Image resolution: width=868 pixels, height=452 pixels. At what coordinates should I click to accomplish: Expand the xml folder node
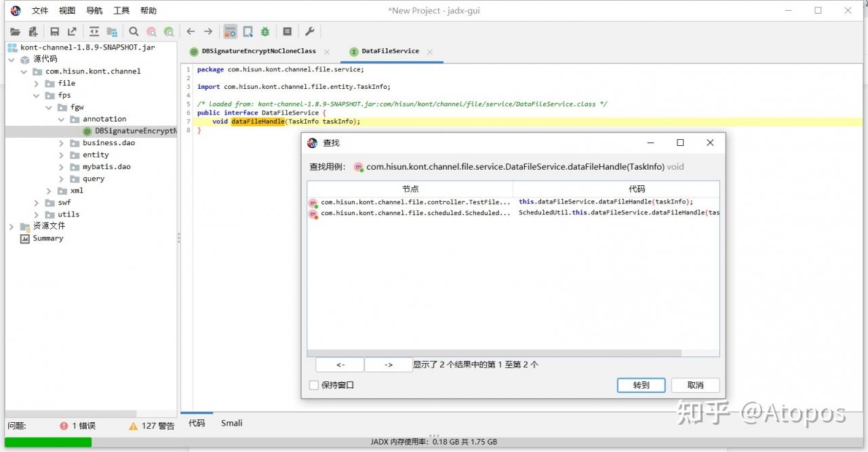49,191
